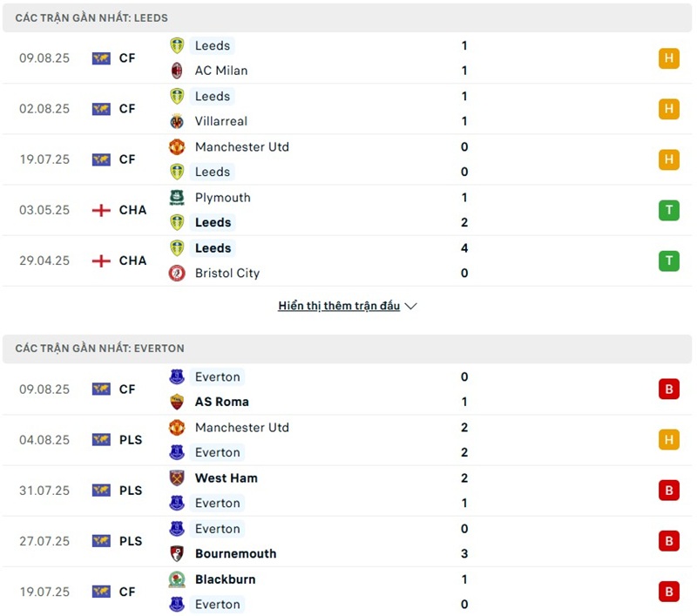The image size is (697, 616).
Task: Click the 29.04.25 Leeds vs Bristol City match row
Action: pyautogui.click(x=348, y=261)
